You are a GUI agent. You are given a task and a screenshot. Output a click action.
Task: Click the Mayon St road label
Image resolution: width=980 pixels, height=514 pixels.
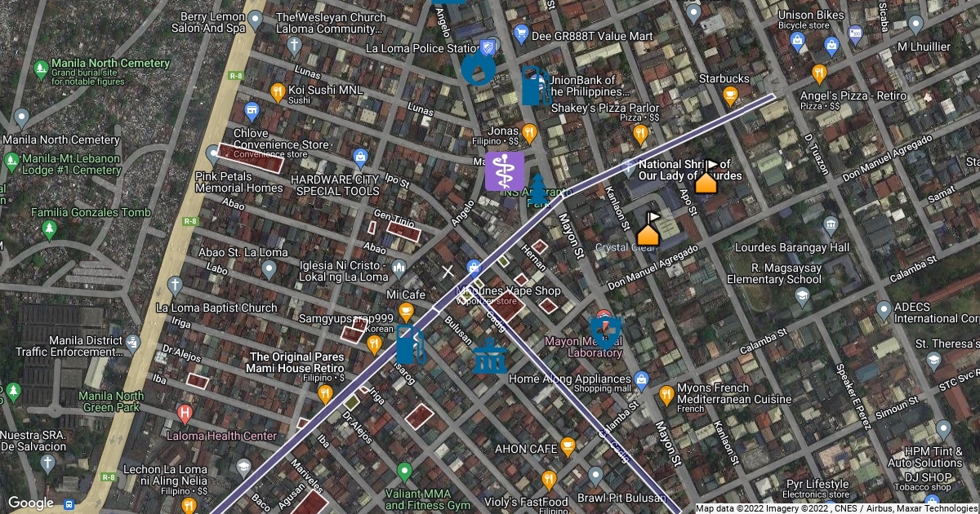coord(571,237)
